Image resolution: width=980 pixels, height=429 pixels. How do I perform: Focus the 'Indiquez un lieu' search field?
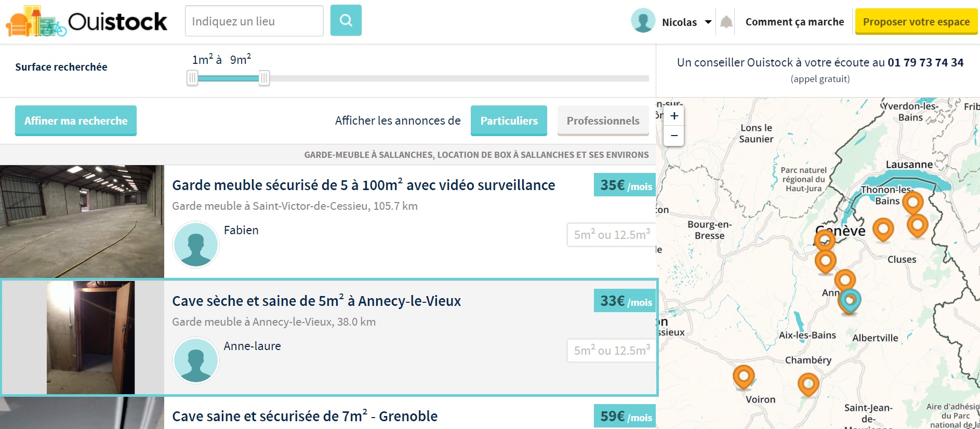(254, 21)
